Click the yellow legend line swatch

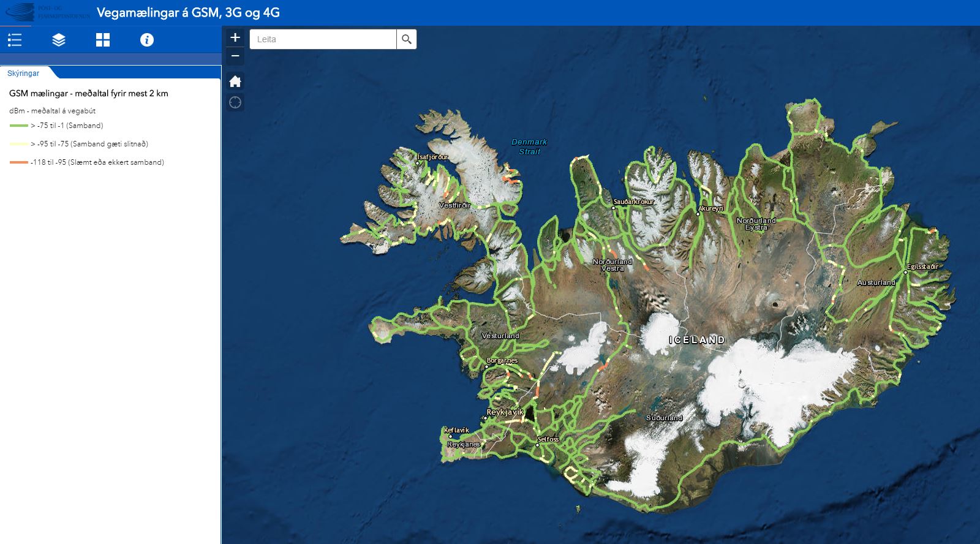click(x=19, y=144)
